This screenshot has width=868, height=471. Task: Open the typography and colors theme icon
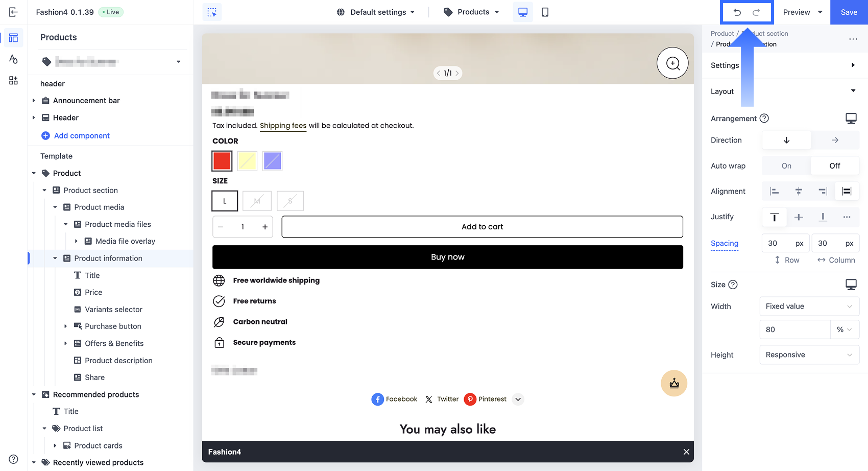click(13, 59)
